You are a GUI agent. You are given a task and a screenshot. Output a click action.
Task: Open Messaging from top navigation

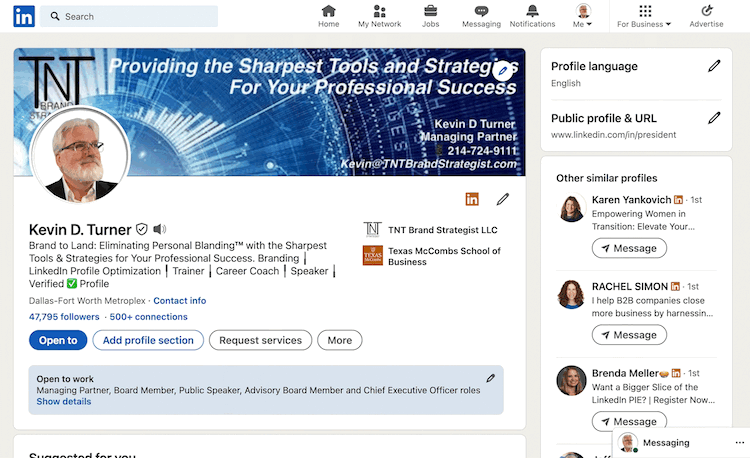(x=481, y=16)
